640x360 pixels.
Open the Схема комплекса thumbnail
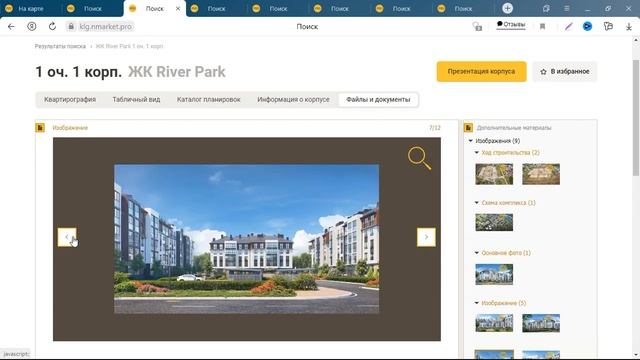[494, 222]
